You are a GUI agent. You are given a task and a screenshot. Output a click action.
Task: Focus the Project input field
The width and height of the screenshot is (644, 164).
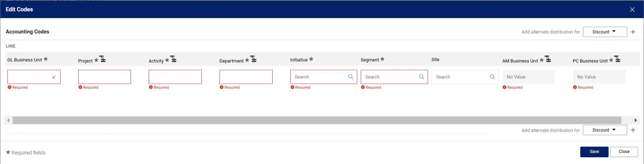click(104, 77)
